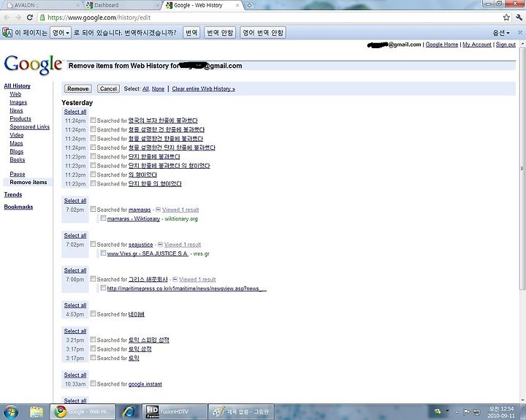The image size is (526, 420).
Task: Go forward with the browser forward arrow
Action: pyautogui.click(x=18, y=18)
